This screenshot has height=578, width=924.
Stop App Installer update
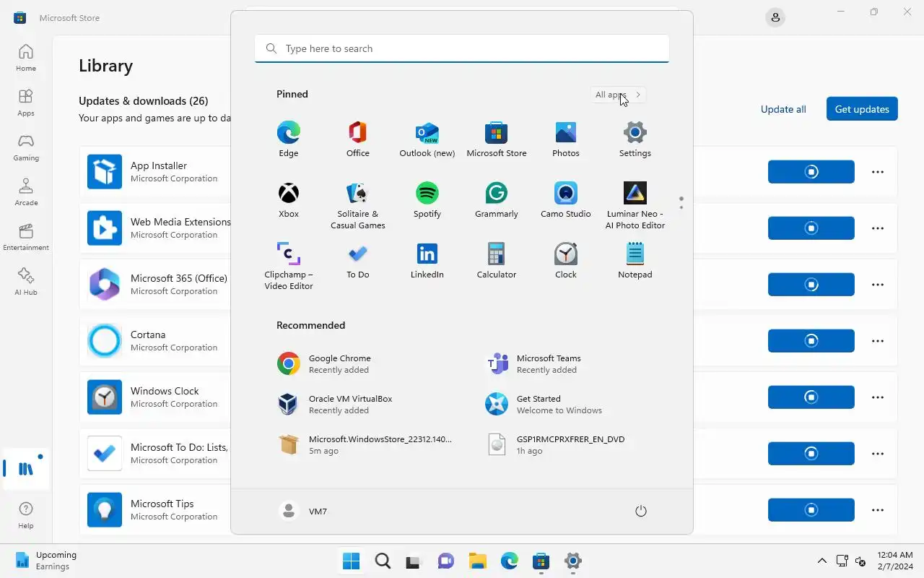pos(811,172)
